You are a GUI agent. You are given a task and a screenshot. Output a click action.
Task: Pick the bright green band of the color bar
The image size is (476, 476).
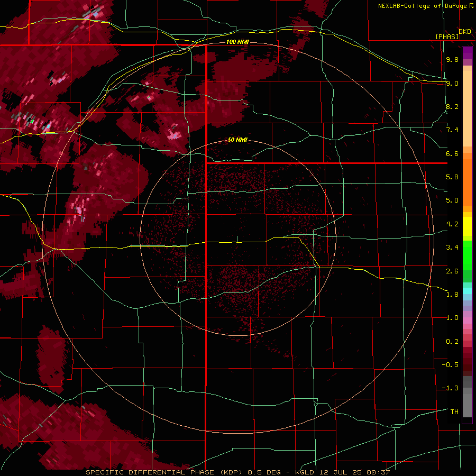[x=467, y=255]
